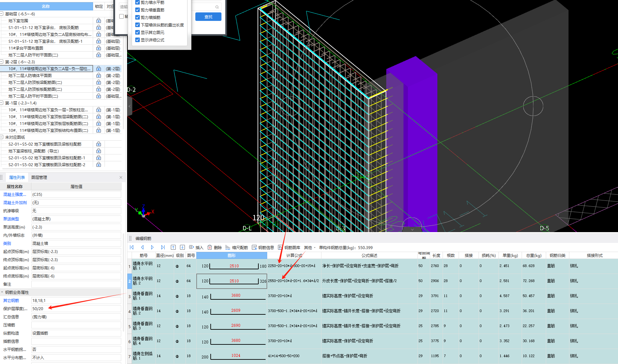Uncheck 下层墙体纵筋的露出长度 checkbox

[138, 25]
